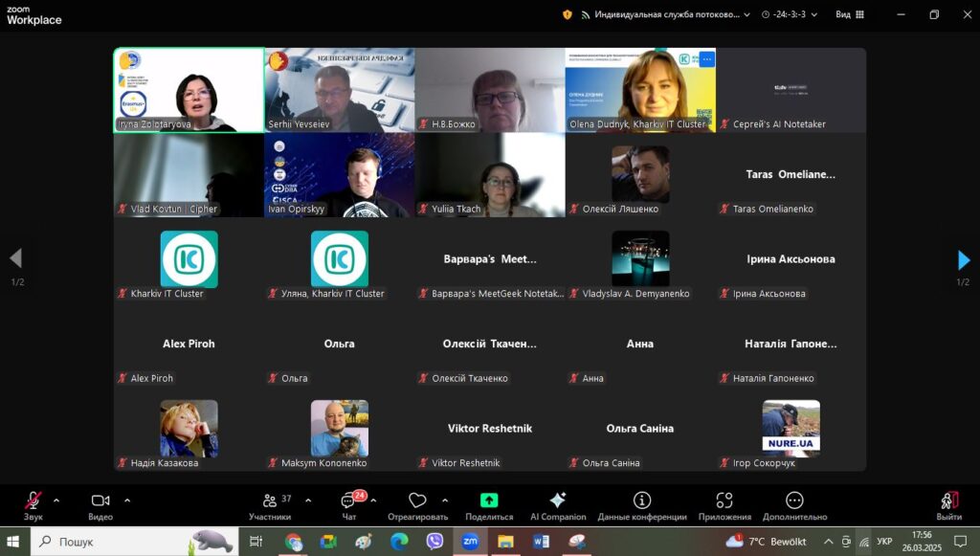Expand chat options arrow next to Чат
Image resolution: width=980 pixels, height=556 pixels.
pos(373,500)
